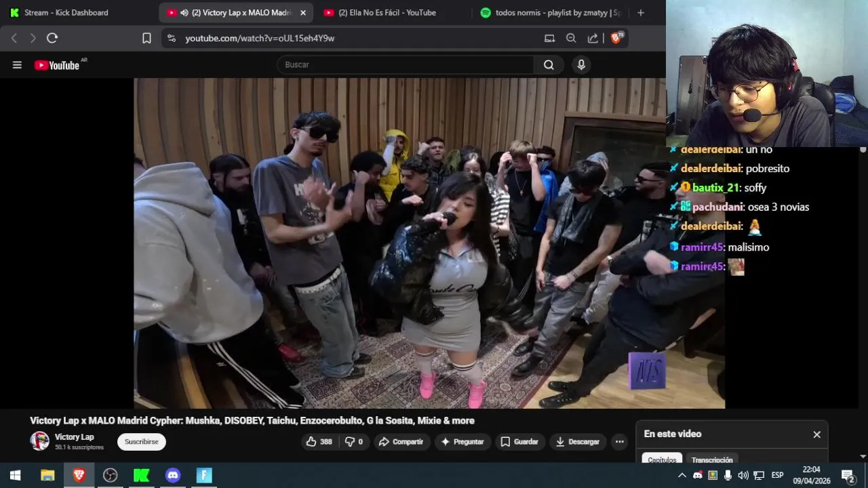868x488 pixels.
Task: Select the Victory Lap x MALO Madrid tab
Action: pos(236,12)
